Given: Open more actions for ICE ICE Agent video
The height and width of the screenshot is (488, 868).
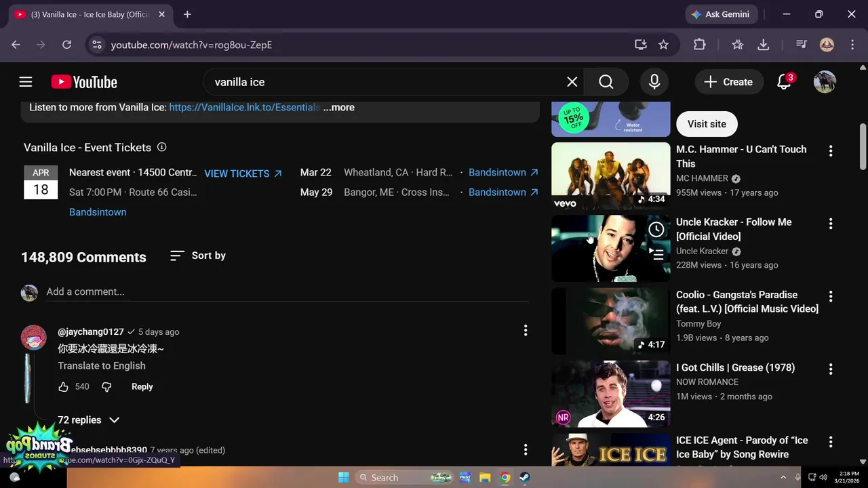Looking at the screenshot, I should 831,441.
